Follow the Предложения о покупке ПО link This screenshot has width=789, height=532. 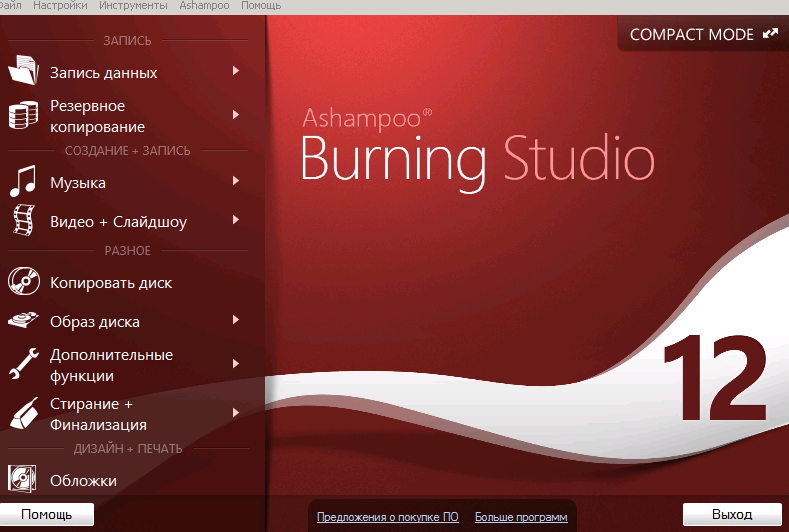(387, 517)
